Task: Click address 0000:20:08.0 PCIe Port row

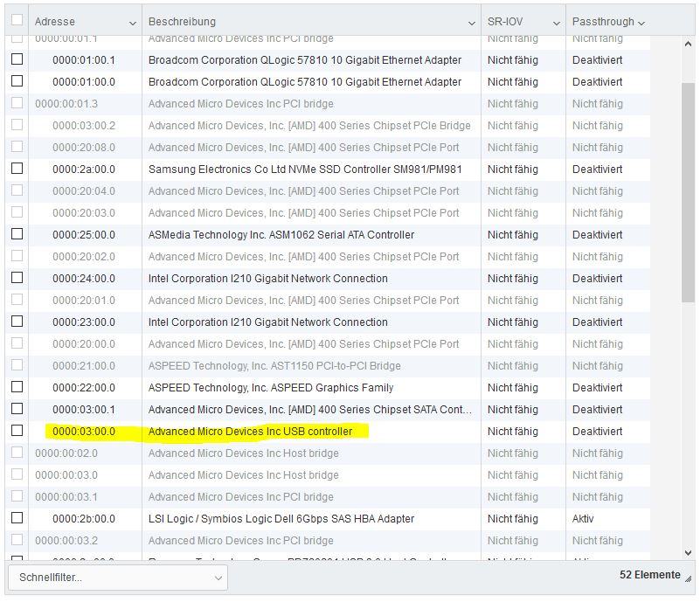Action: 84,148
